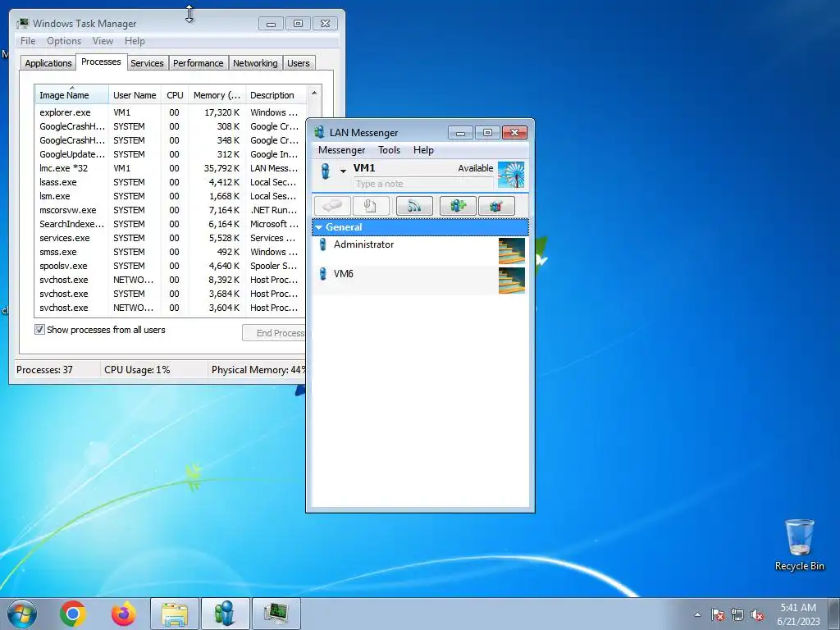Select the spoolsv.exe process row
Image resolution: width=840 pixels, height=630 pixels.
(x=171, y=266)
